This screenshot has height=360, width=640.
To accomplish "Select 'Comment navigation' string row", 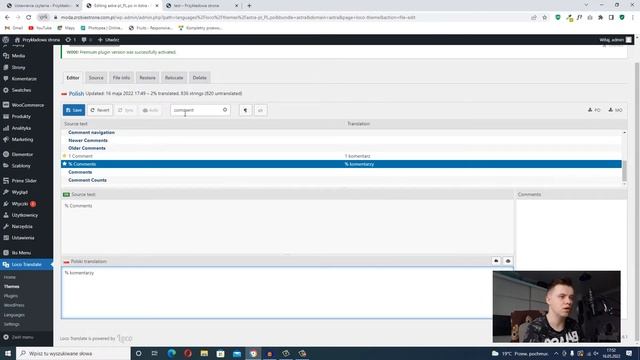I will pyautogui.click(x=341, y=133).
